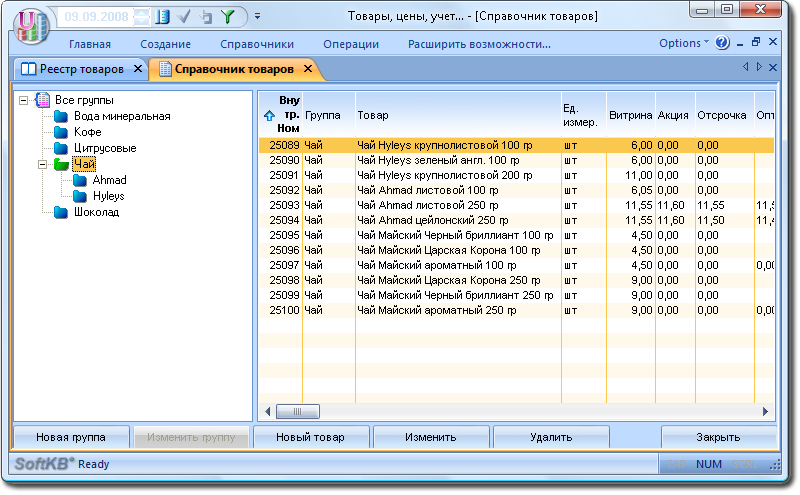The image size is (800, 495).
Task: Click the SoftKB logo in the status bar
Action: 44,464
